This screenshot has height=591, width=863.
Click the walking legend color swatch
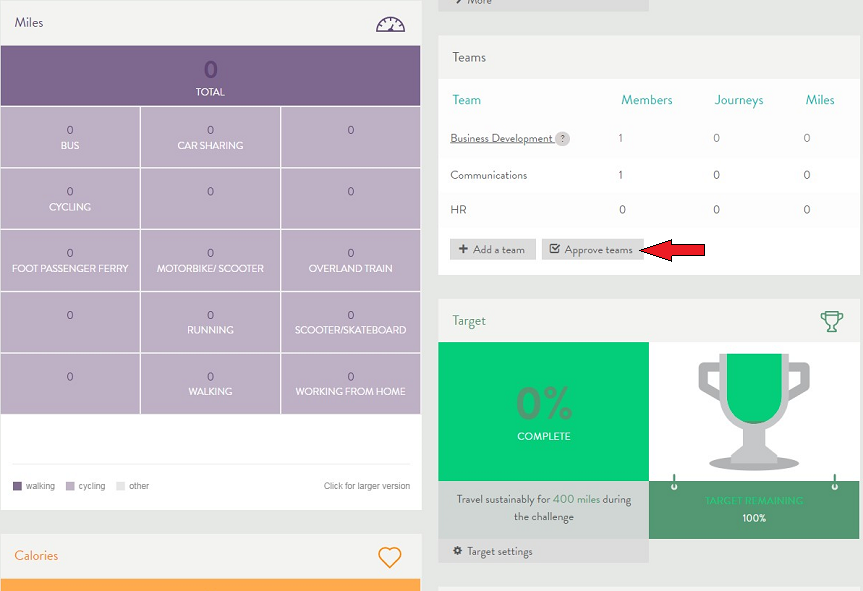coord(17,486)
